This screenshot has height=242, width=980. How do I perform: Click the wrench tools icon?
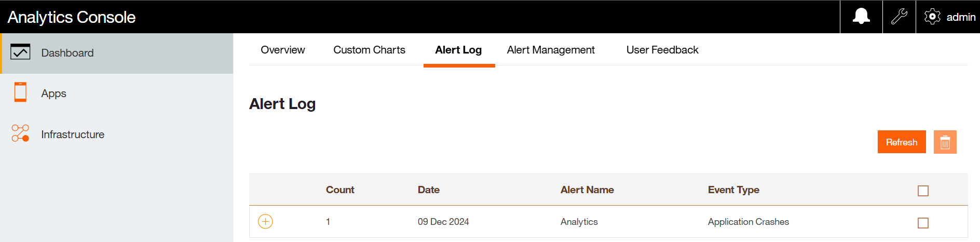click(x=899, y=17)
